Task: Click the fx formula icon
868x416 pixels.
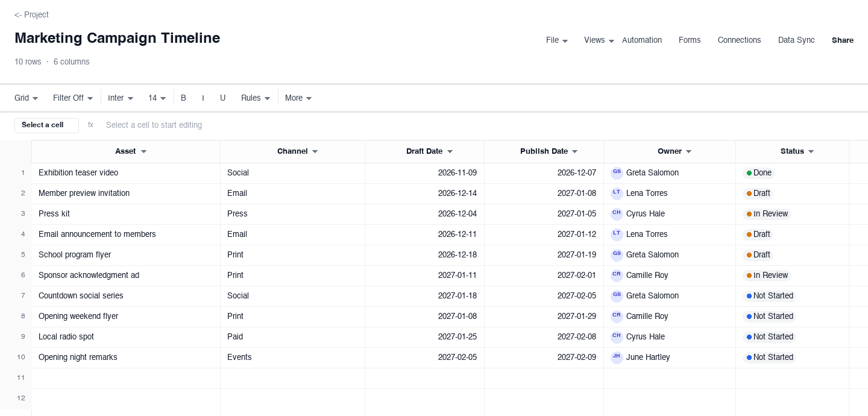Action: pos(90,125)
